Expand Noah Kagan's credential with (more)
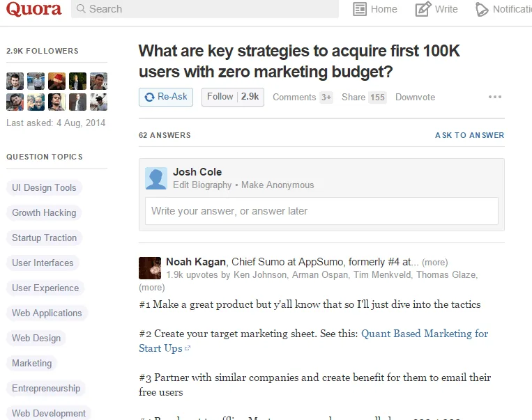Viewport: 532px width, 420px height. click(435, 263)
